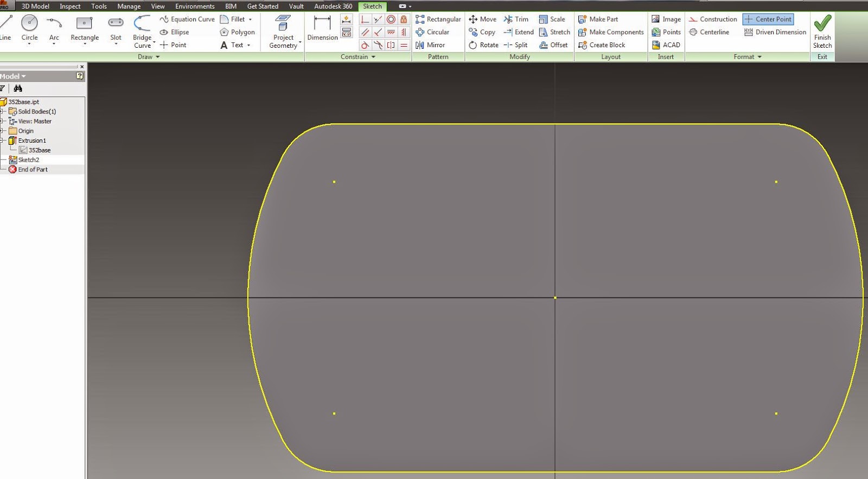Use the Mirror pattern tool
Image resolution: width=868 pixels, height=479 pixels.
coord(430,45)
